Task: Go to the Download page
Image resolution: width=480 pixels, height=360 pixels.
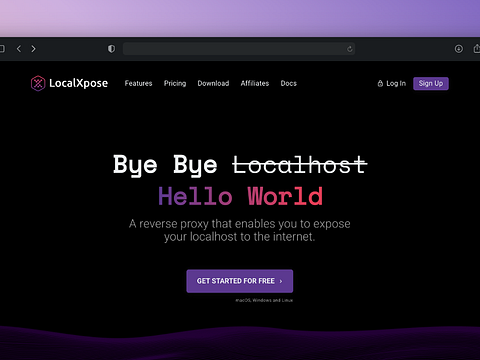Action: [213, 83]
